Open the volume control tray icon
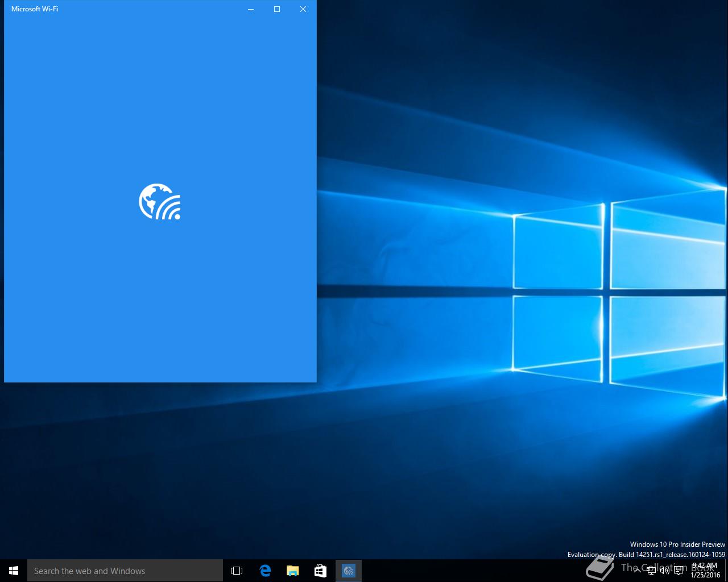The width and height of the screenshot is (728, 582). coord(664,571)
